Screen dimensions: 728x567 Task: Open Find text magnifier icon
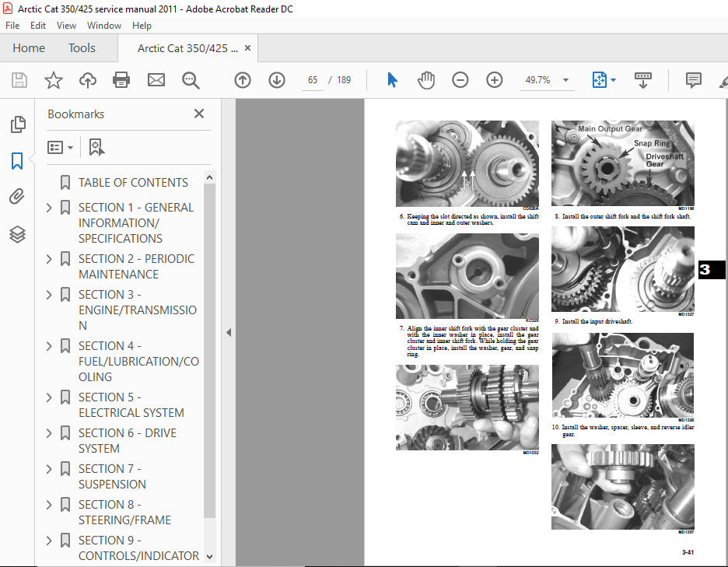coord(191,80)
